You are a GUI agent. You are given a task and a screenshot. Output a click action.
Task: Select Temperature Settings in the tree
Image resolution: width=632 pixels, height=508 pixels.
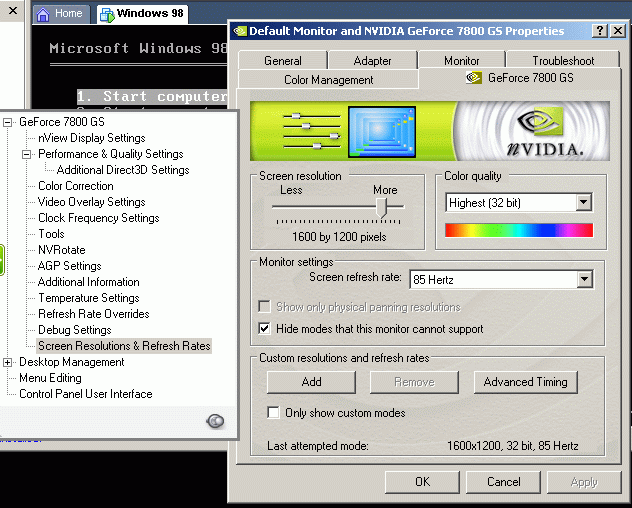88,298
